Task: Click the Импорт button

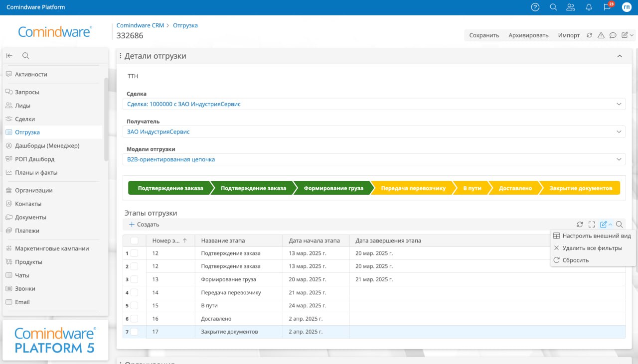Action: [x=569, y=35]
